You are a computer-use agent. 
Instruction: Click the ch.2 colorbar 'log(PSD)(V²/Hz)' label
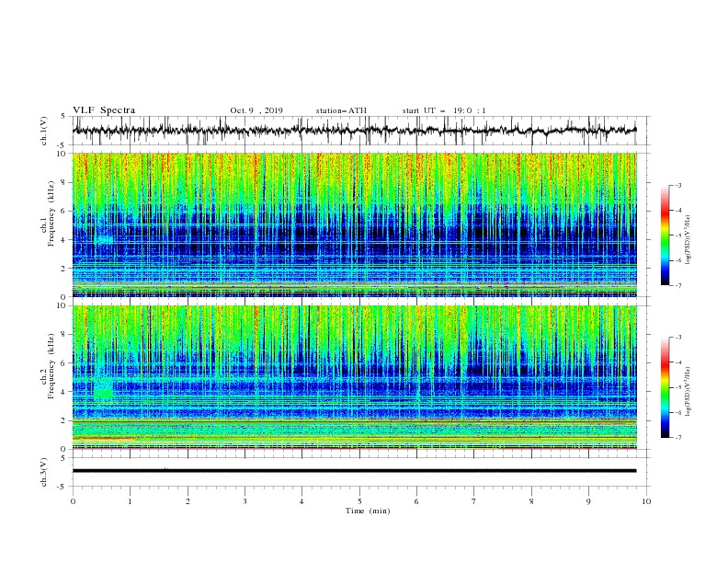click(x=688, y=392)
